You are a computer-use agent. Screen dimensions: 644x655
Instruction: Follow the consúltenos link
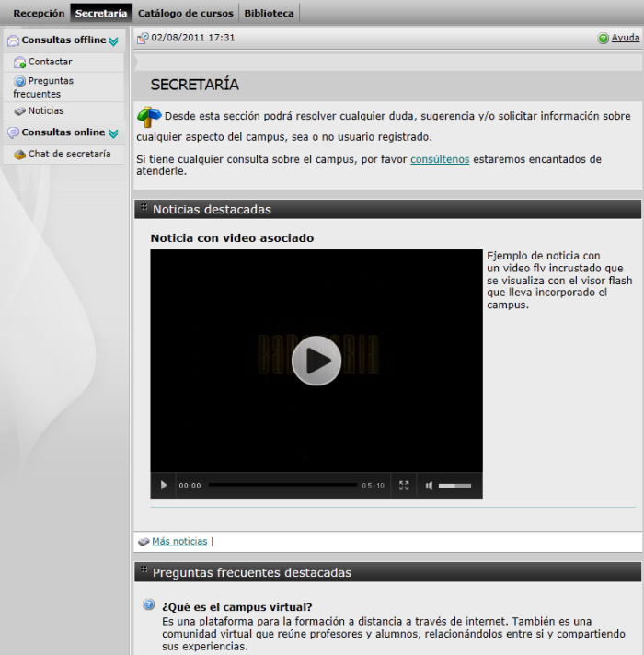pyautogui.click(x=440, y=159)
